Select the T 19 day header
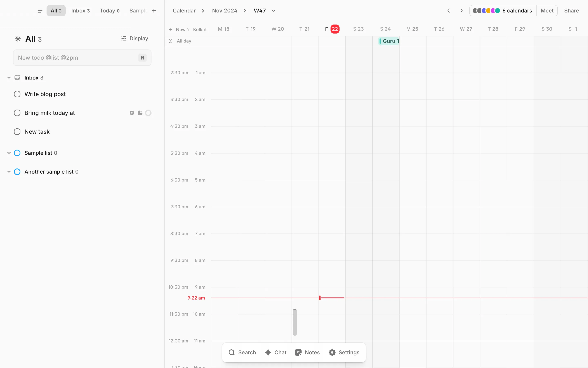Viewport: 588px width, 368px height. point(251,29)
